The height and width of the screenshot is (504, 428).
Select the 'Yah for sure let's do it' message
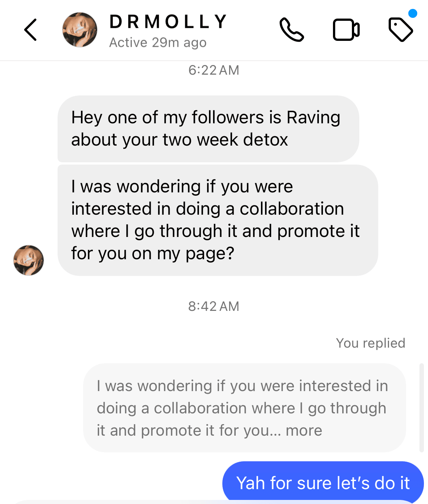tap(323, 482)
